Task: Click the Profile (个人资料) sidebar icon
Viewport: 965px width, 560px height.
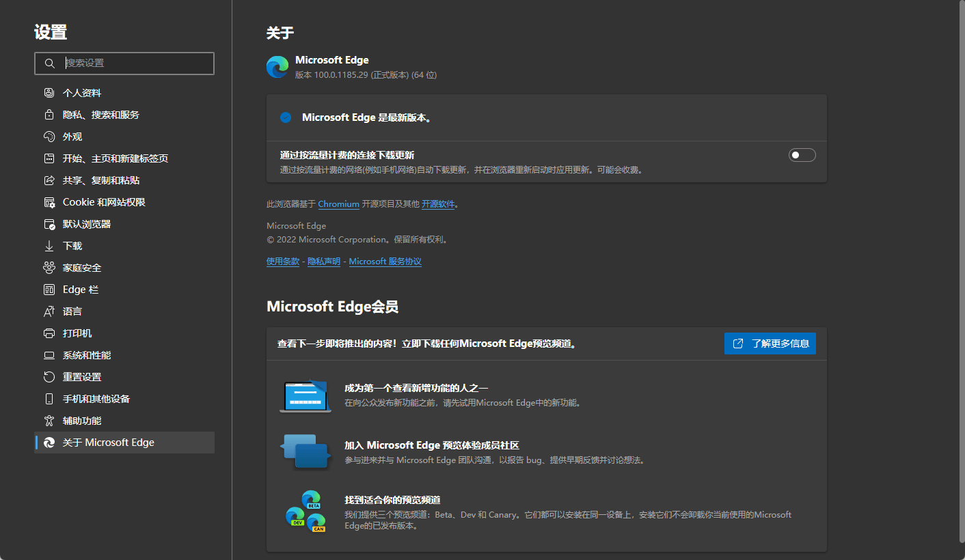Action: 49,93
